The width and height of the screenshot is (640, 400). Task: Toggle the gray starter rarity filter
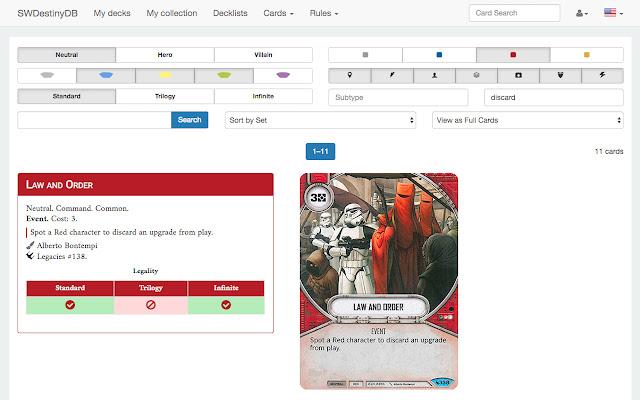click(47, 76)
